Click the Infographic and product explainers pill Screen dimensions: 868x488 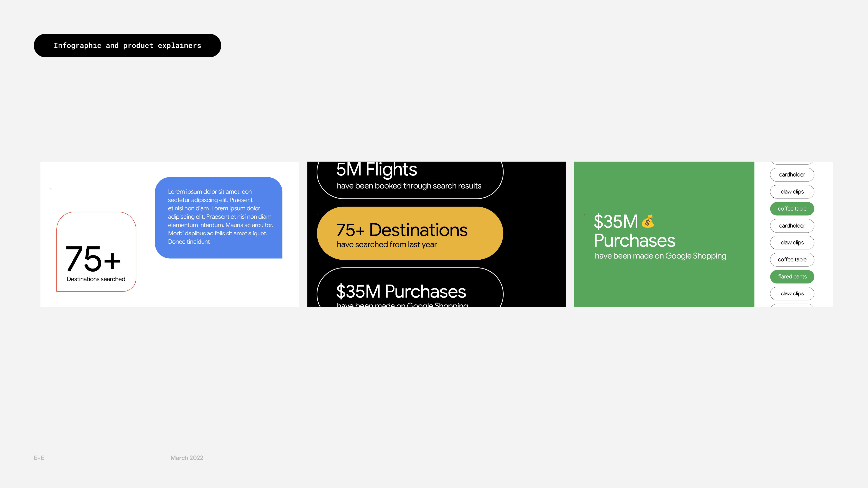point(127,46)
